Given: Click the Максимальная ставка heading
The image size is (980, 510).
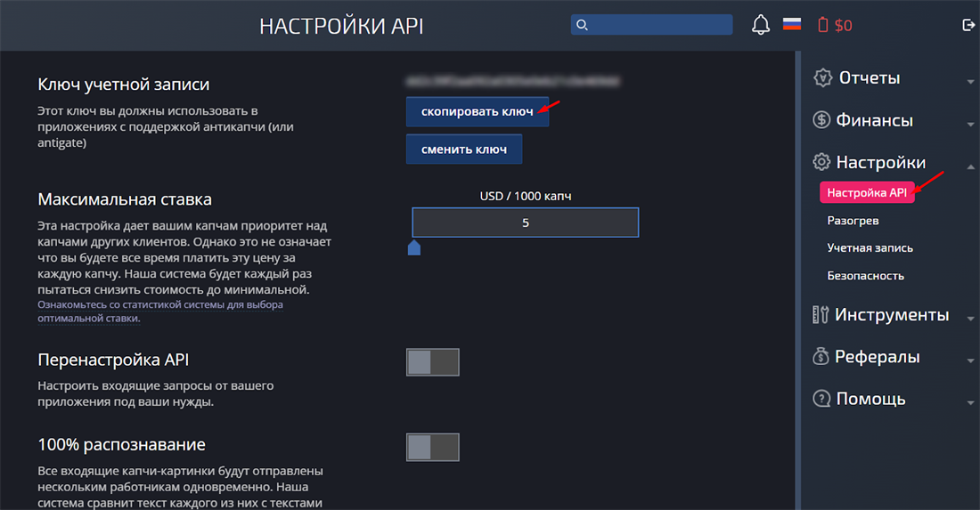Looking at the screenshot, I should pyautogui.click(x=125, y=199).
